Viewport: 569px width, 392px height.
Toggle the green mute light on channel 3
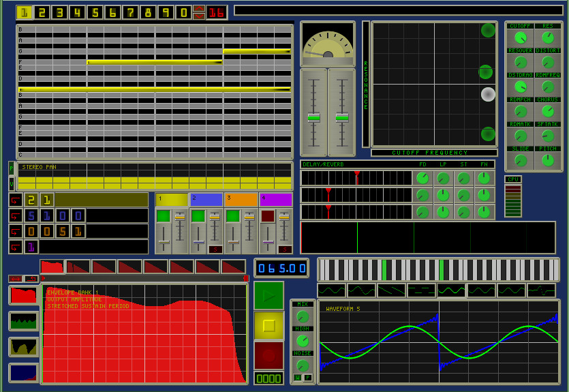(232, 216)
